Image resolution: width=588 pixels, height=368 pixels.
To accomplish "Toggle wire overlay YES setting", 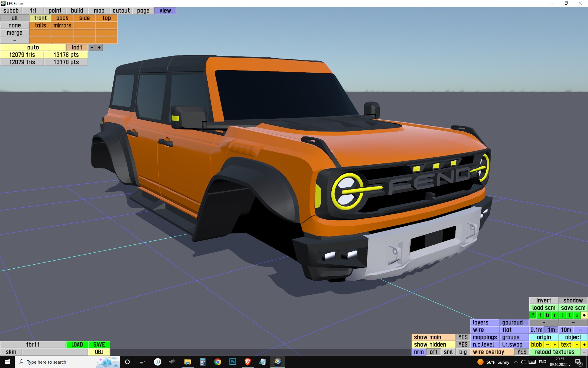I will click(x=522, y=352).
